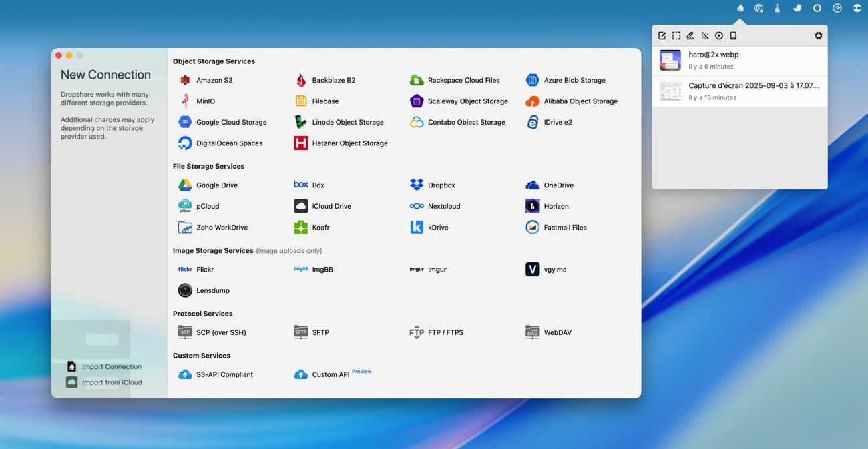Start area selection screenshot capture

676,36
